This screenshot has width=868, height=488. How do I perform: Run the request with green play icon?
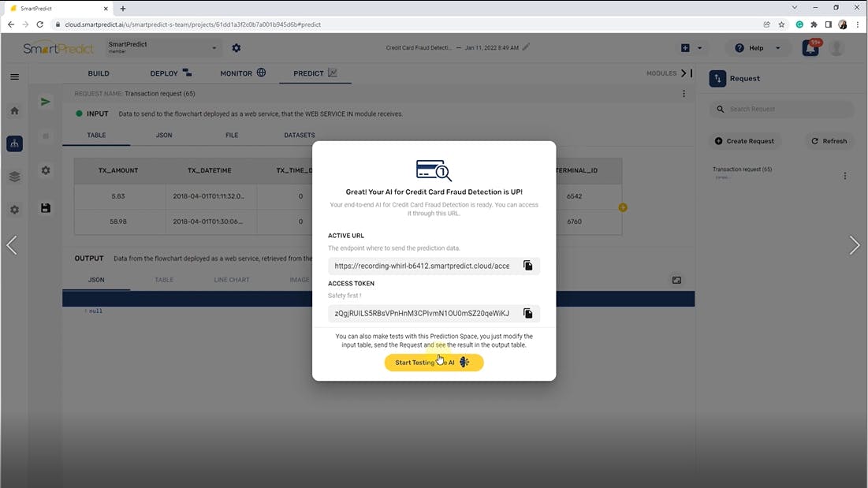tap(46, 102)
